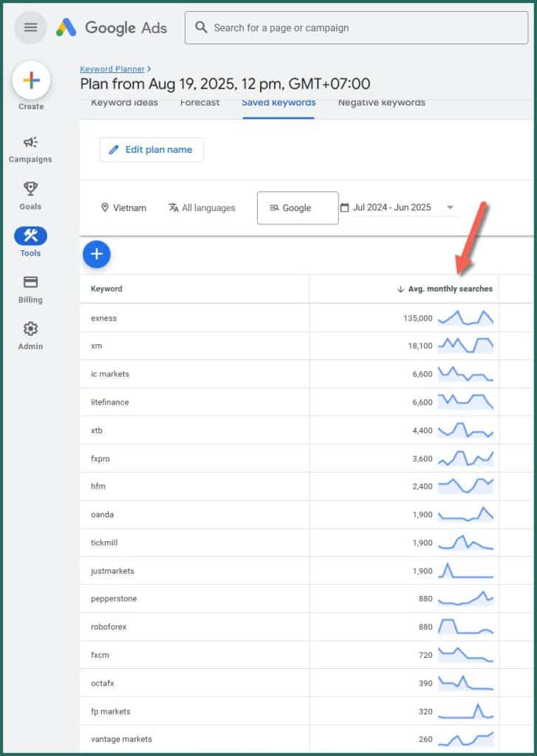
Task: Sort by Avg. monthly searches header
Action: pyautogui.click(x=450, y=289)
